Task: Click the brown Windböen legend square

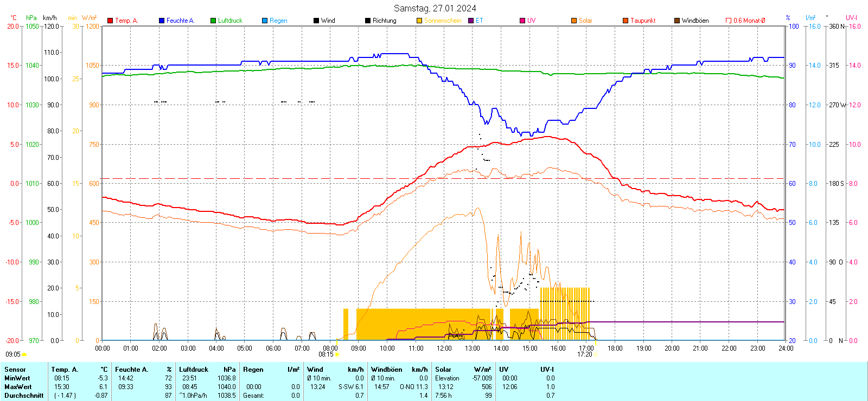Action: [677, 21]
